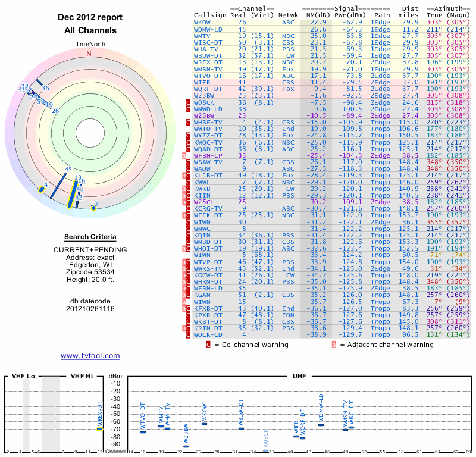Click the WDMW-LD bar in UHF chart
The width and height of the screenshot is (476, 457).
tap(321, 425)
